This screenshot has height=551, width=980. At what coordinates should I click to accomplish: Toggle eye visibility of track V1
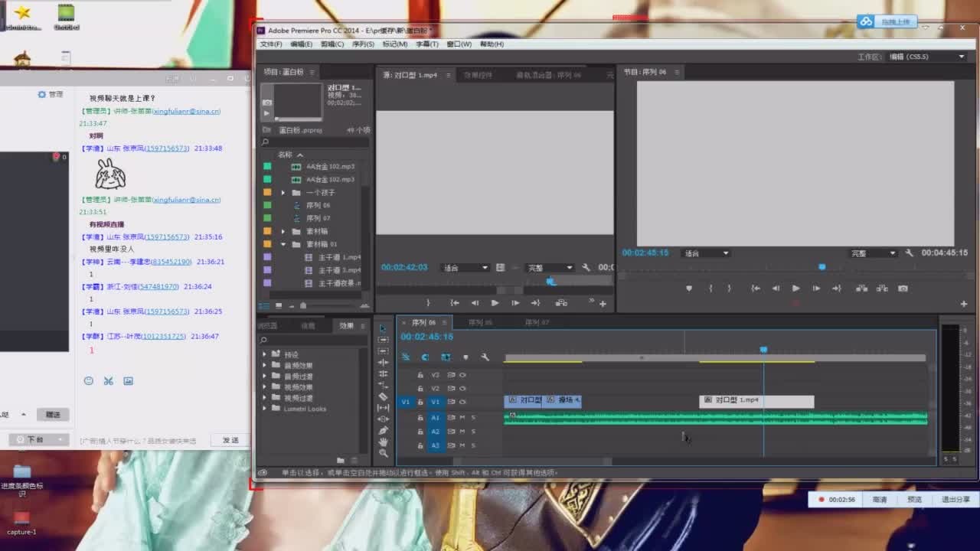462,402
